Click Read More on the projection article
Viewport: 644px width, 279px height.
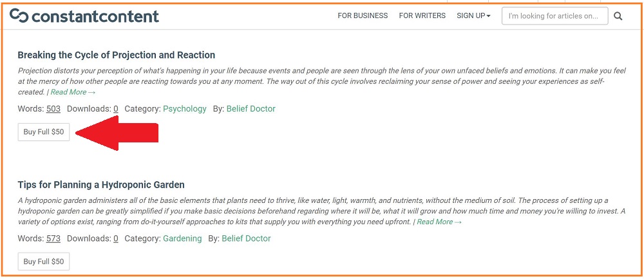pyautogui.click(x=73, y=92)
